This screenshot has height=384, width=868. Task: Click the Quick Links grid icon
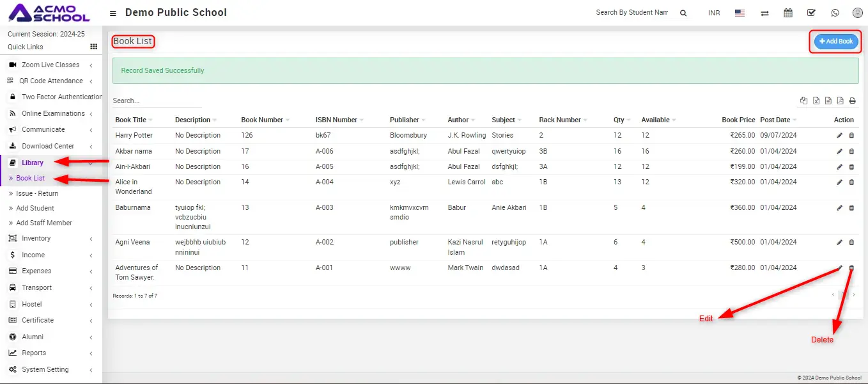[94, 47]
